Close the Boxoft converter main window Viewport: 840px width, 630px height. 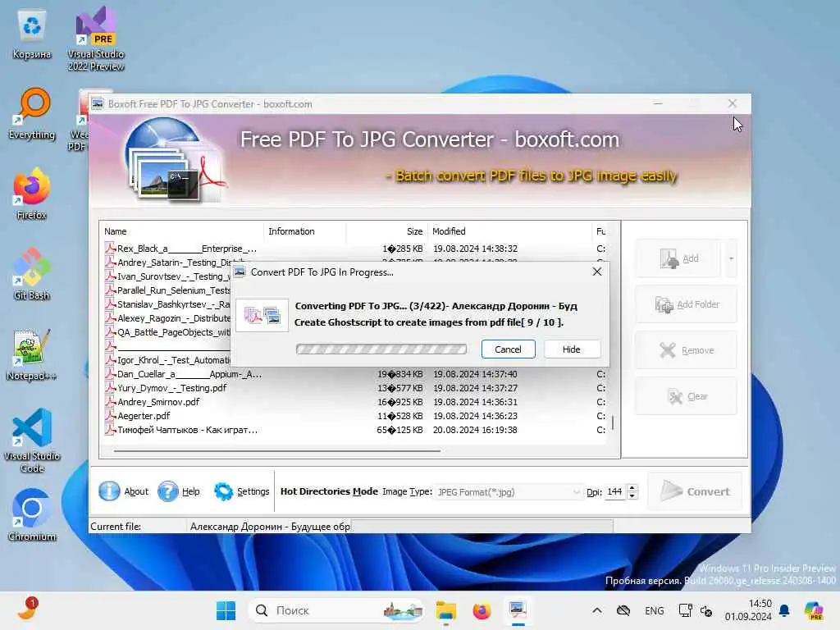[733, 103]
